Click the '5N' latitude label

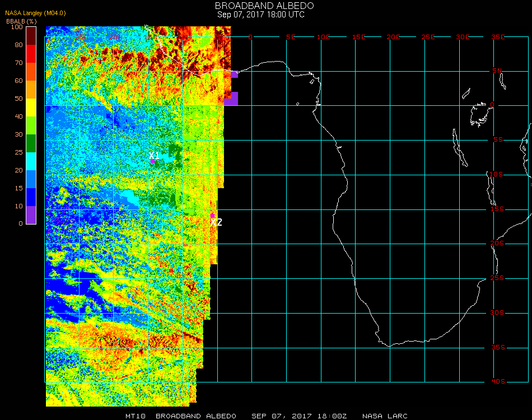pyautogui.click(x=497, y=71)
